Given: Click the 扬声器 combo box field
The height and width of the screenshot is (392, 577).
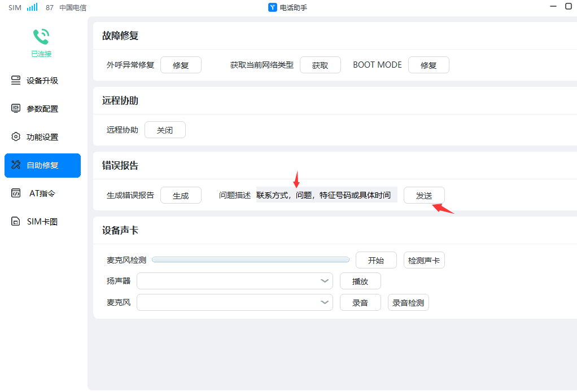Looking at the screenshot, I should [x=235, y=281].
